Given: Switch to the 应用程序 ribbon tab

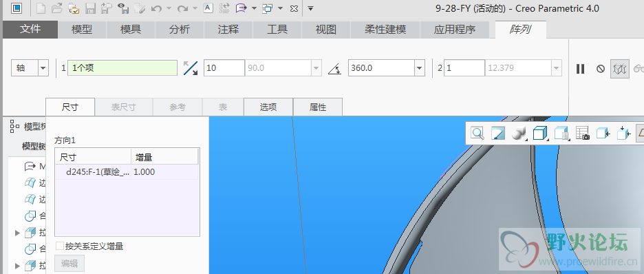Looking at the screenshot, I should (455, 30).
